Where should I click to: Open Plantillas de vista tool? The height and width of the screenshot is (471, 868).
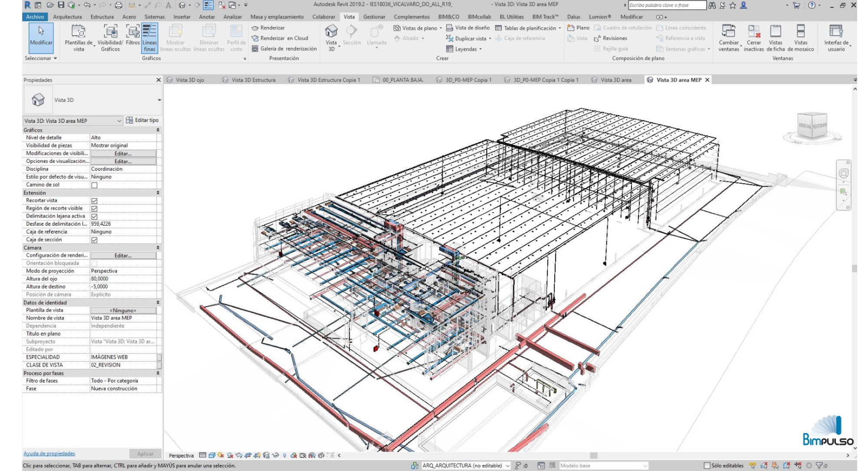79,38
